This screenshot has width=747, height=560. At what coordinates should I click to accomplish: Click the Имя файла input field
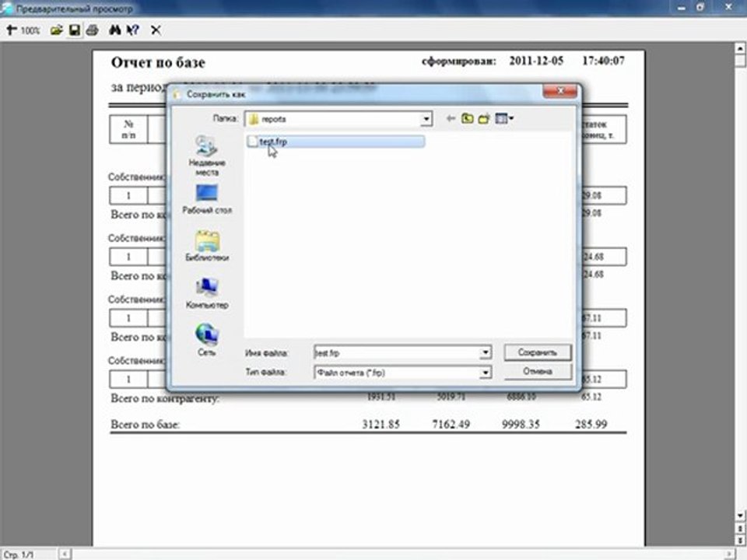[x=397, y=353]
